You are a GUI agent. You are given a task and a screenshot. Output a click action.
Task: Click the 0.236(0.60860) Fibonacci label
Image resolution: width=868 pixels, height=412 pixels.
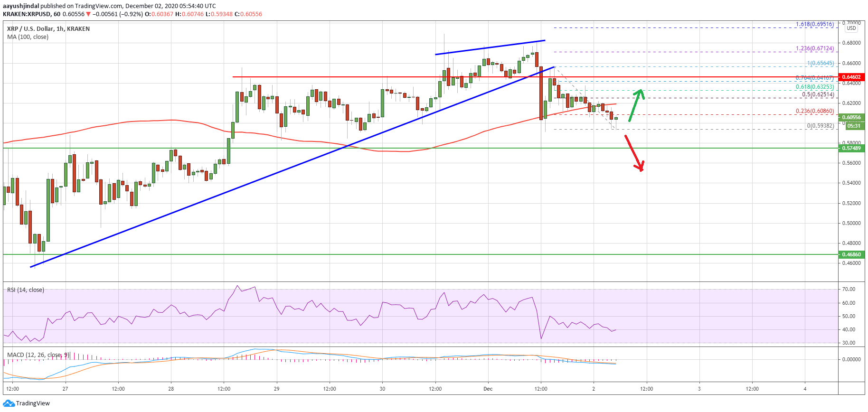(x=815, y=111)
